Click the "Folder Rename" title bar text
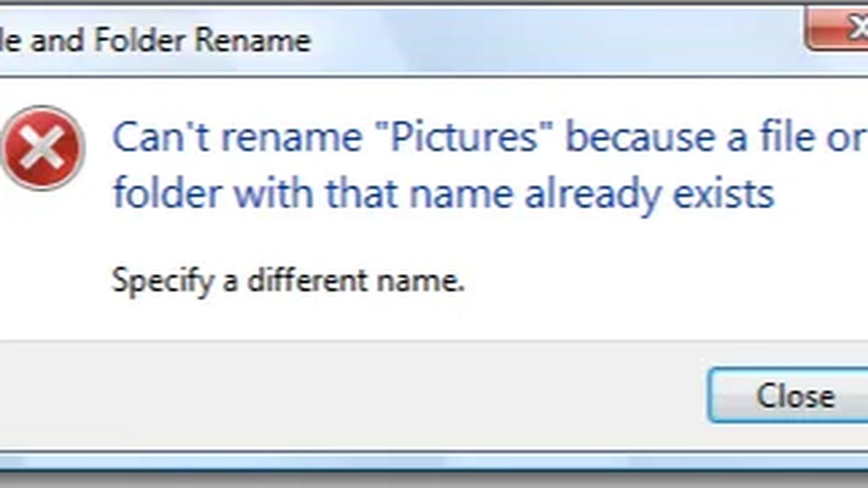868x488 pixels. point(202,41)
